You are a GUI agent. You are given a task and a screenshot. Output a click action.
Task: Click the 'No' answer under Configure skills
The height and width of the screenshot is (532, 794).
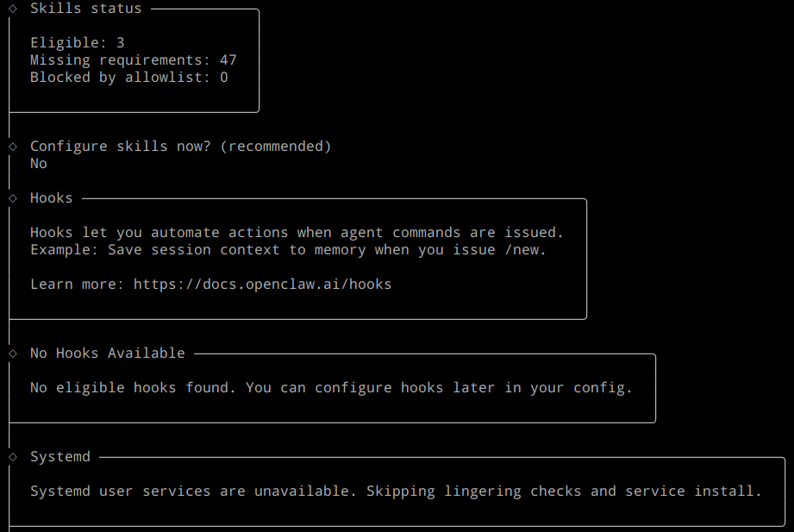39,164
